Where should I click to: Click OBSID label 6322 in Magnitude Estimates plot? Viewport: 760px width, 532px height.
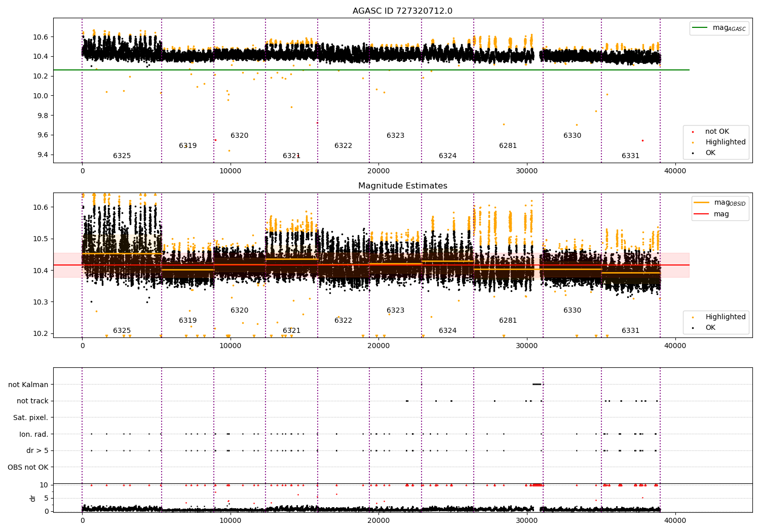point(343,321)
